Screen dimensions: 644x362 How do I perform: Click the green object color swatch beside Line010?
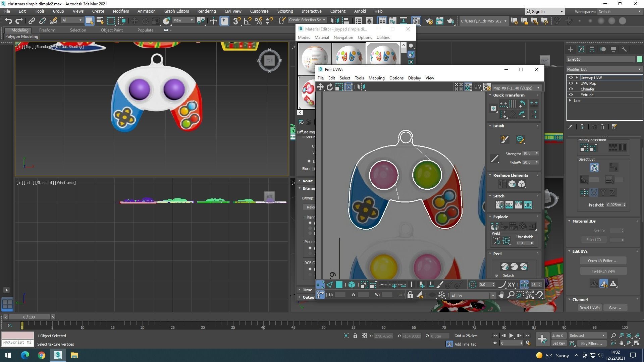click(639, 59)
